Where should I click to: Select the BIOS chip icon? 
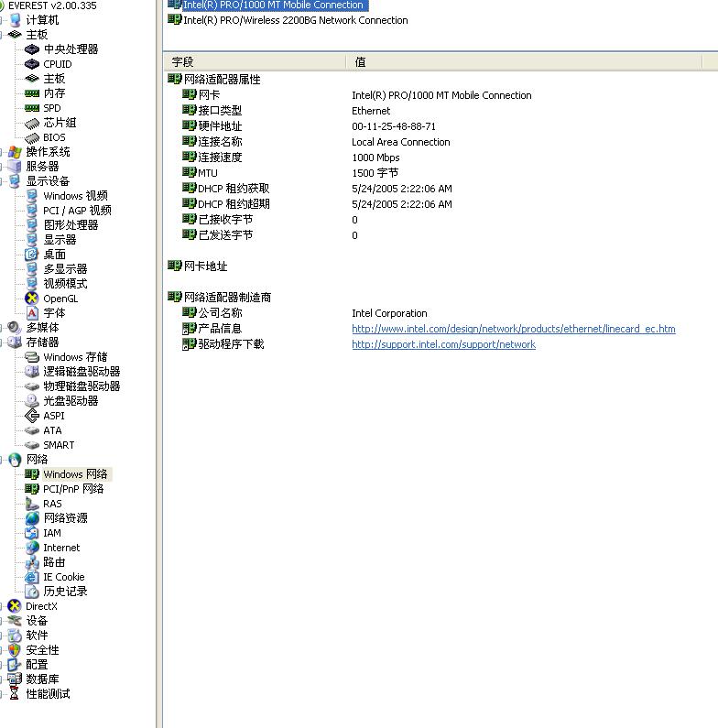(31, 138)
